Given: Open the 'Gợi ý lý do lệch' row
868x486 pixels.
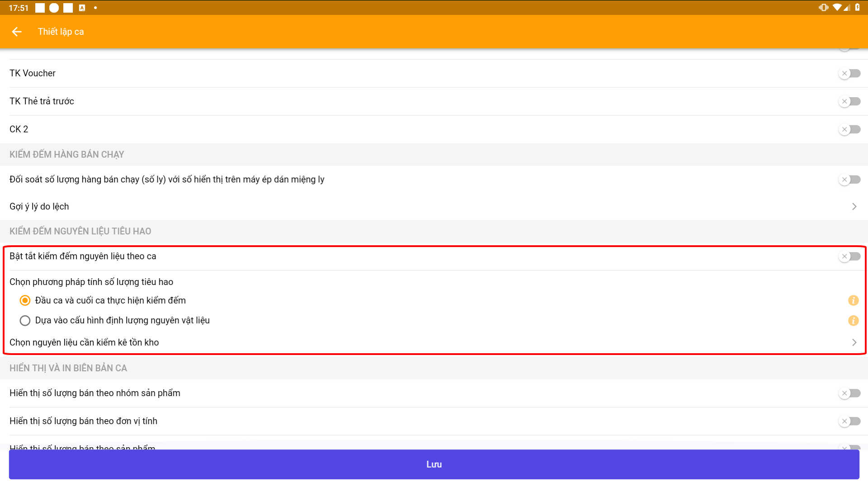Looking at the screenshot, I should pyautogui.click(x=39, y=206).
